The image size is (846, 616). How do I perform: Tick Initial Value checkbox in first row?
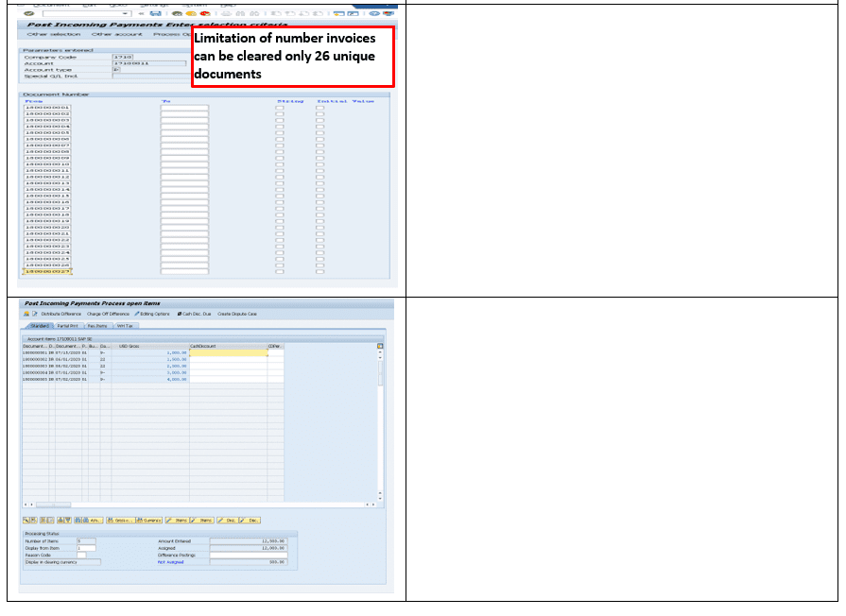pyautogui.click(x=319, y=109)
